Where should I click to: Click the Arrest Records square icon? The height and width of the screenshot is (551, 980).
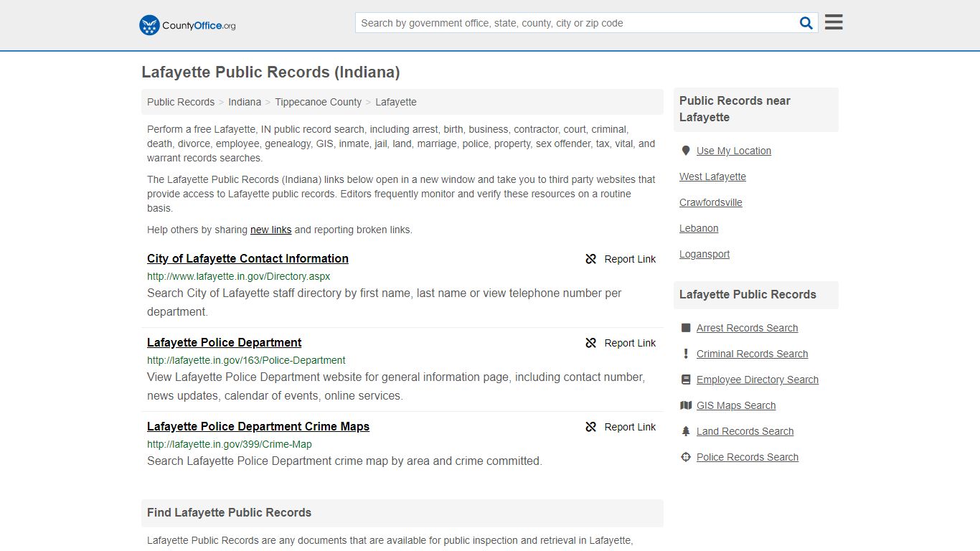[x=686, y=328]
